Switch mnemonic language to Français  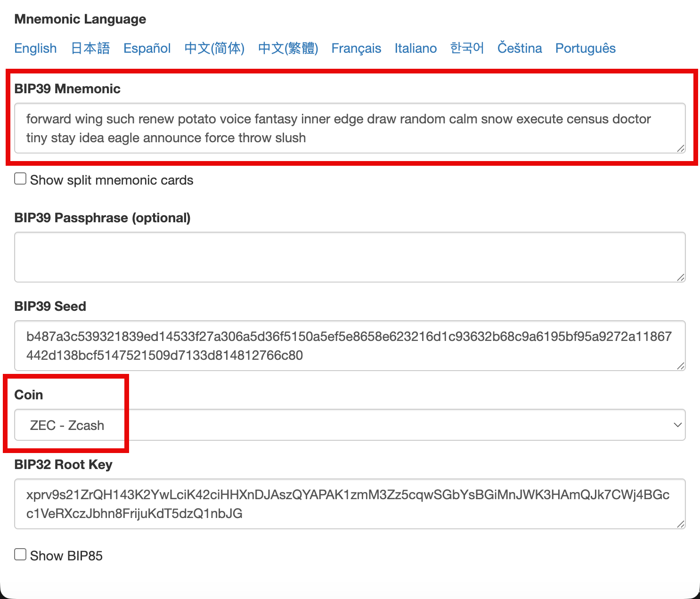pos(356,49)
